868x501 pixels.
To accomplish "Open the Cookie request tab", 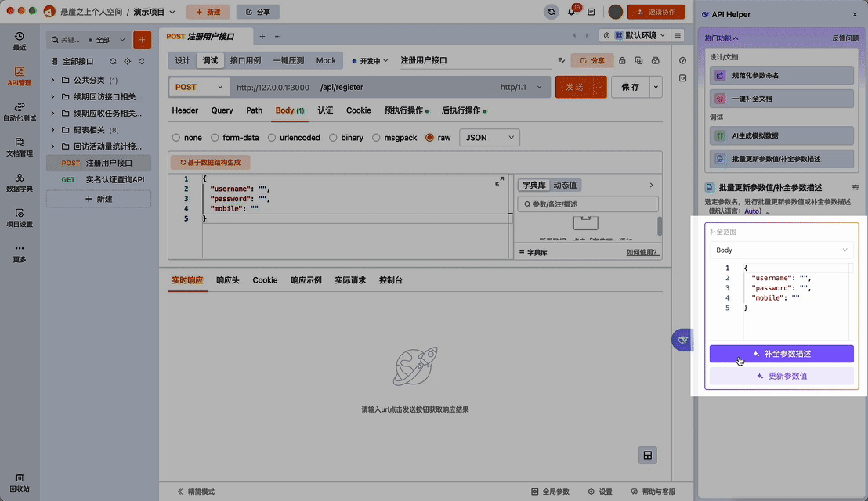I will 358,110.
